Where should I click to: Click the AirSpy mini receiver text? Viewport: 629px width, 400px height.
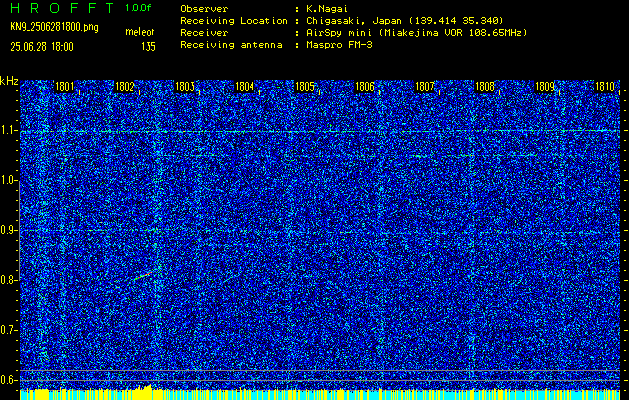[416, 33]
